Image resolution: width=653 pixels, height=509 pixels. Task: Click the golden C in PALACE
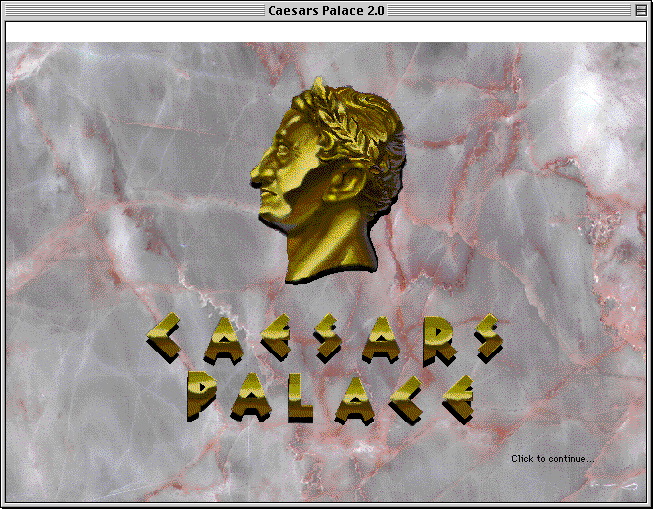coord(408,397)
